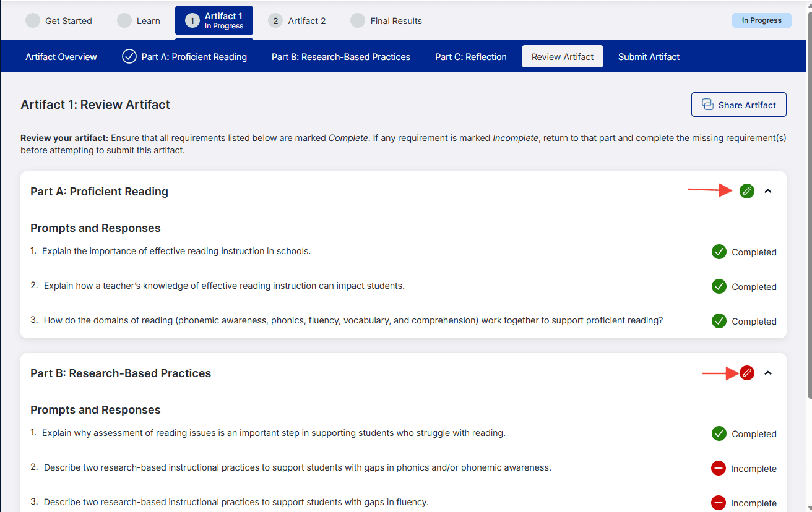Select the Get Started step circle
812x512 pixels.
[33, 20]
